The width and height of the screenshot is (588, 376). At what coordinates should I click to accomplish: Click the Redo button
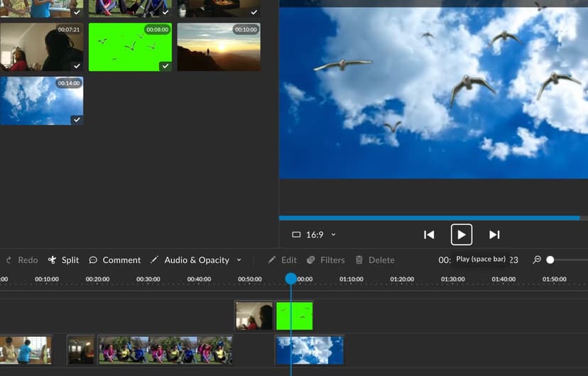23,260
